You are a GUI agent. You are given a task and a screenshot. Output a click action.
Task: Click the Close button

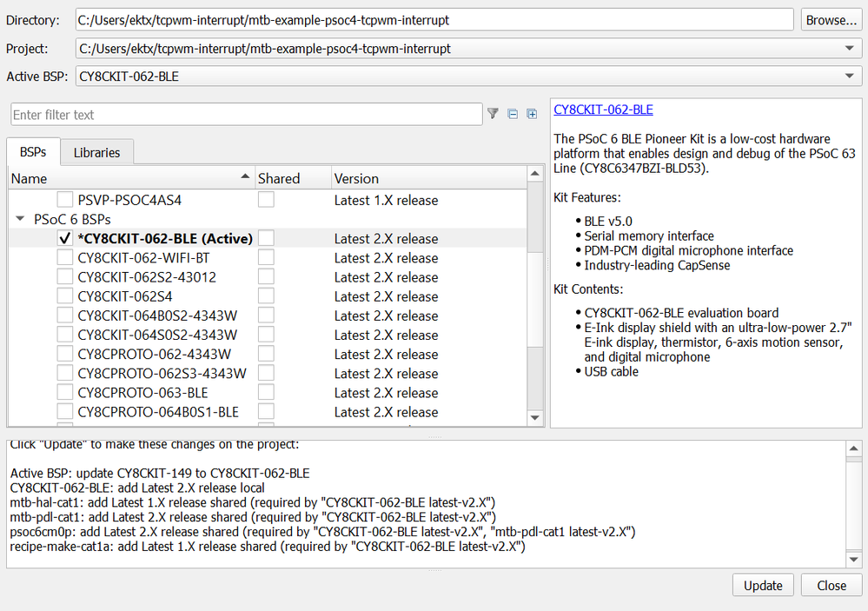tap(832, 585)
